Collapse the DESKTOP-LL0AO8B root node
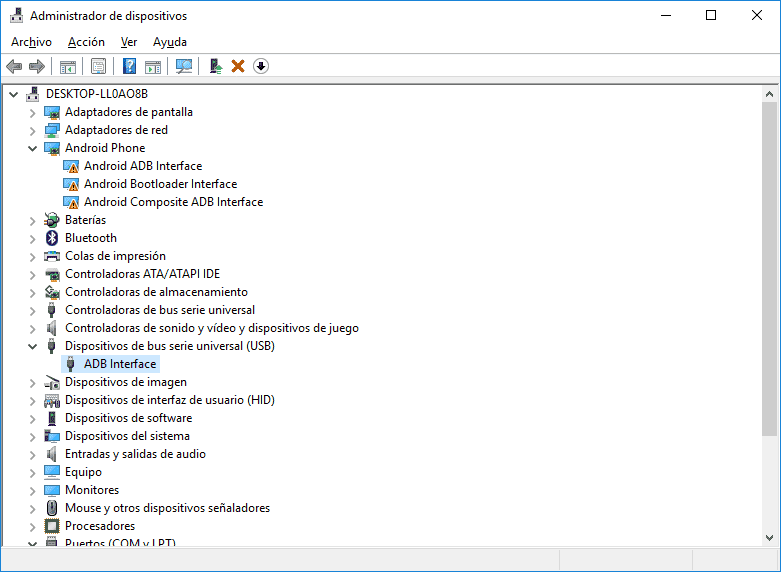 click(x=13, y=94)
